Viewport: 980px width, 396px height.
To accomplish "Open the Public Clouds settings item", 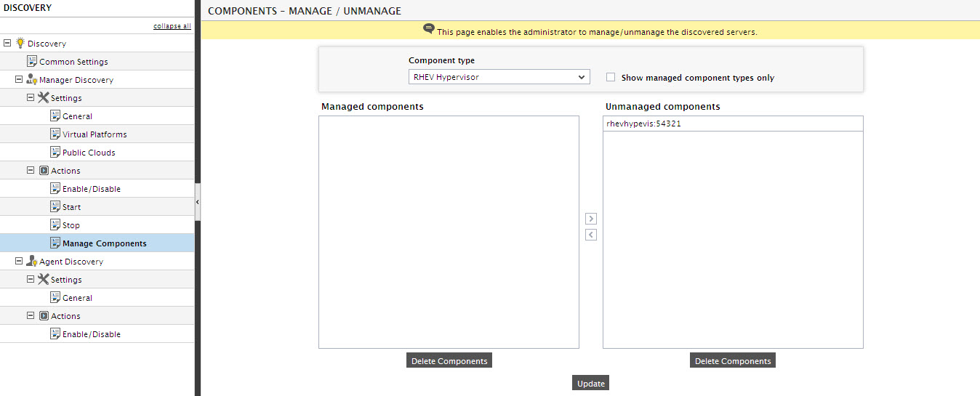I will 89,153.
